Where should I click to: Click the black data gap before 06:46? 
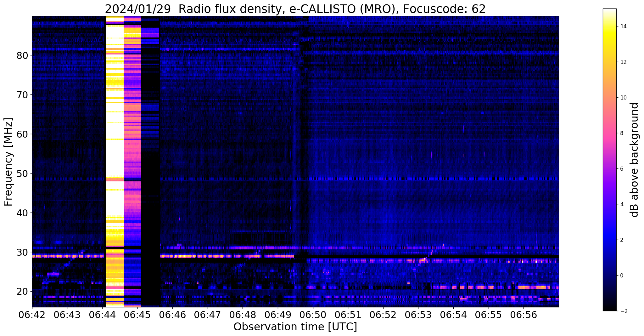(151, 162)
